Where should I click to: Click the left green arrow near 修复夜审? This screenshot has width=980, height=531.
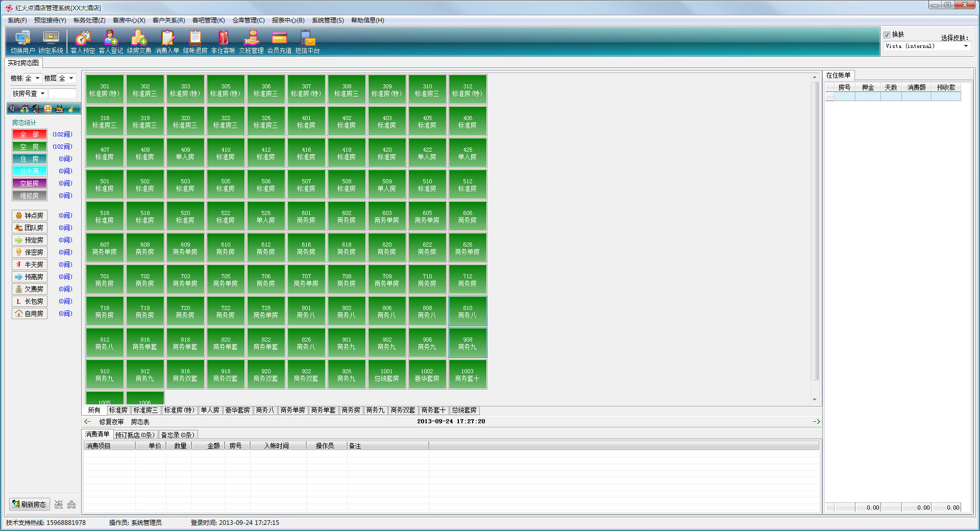pos(87,422)
